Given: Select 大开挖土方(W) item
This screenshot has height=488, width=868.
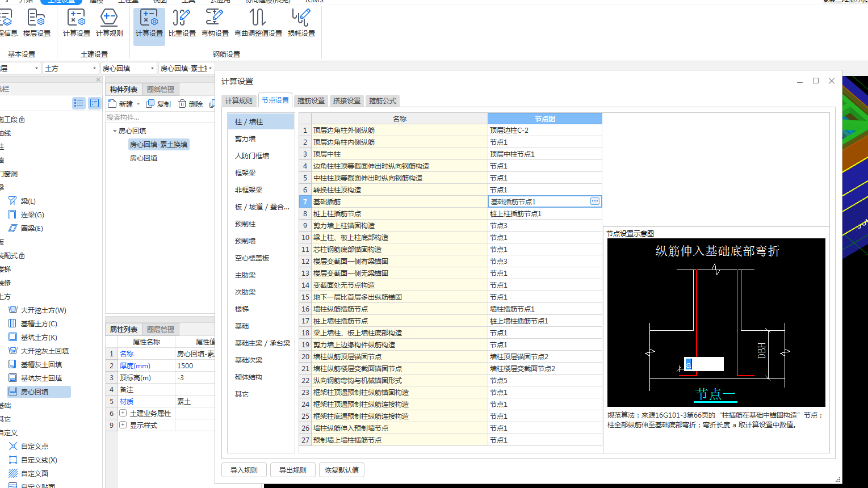Looking at the screenshot, I should point(37,310).
